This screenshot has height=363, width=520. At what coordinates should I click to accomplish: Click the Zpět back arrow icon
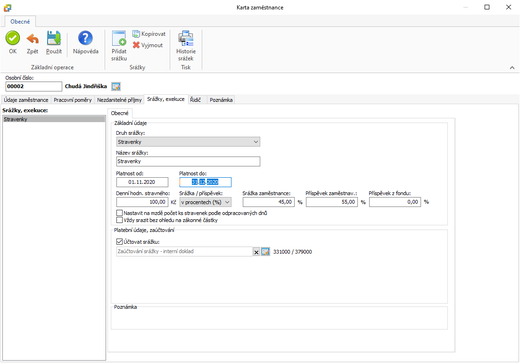click(33, 39)
